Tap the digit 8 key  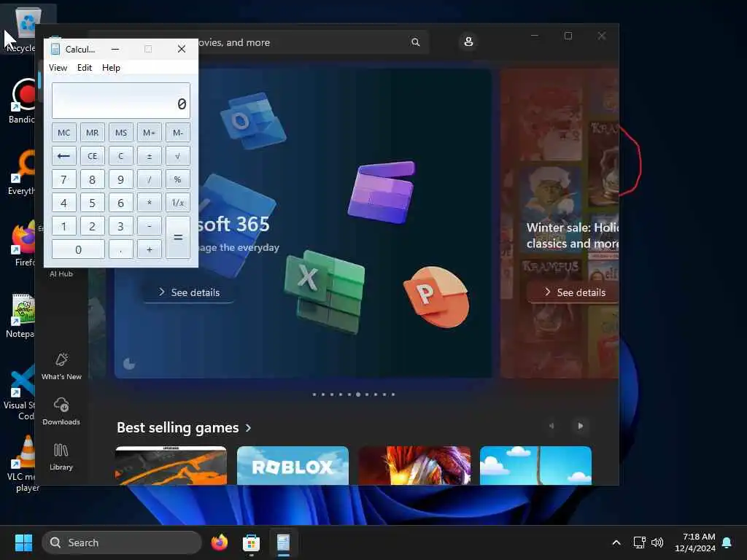click(x=93, y=179)
